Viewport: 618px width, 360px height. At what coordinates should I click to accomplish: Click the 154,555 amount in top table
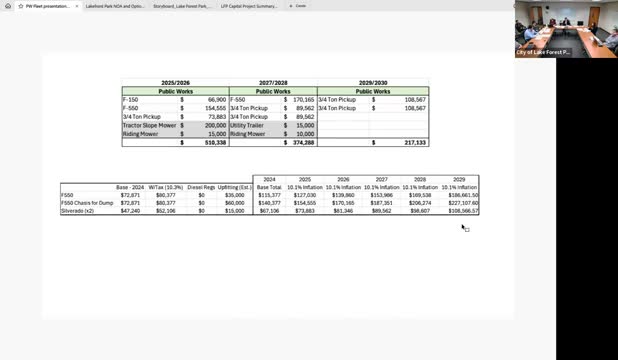pos(215,108)
